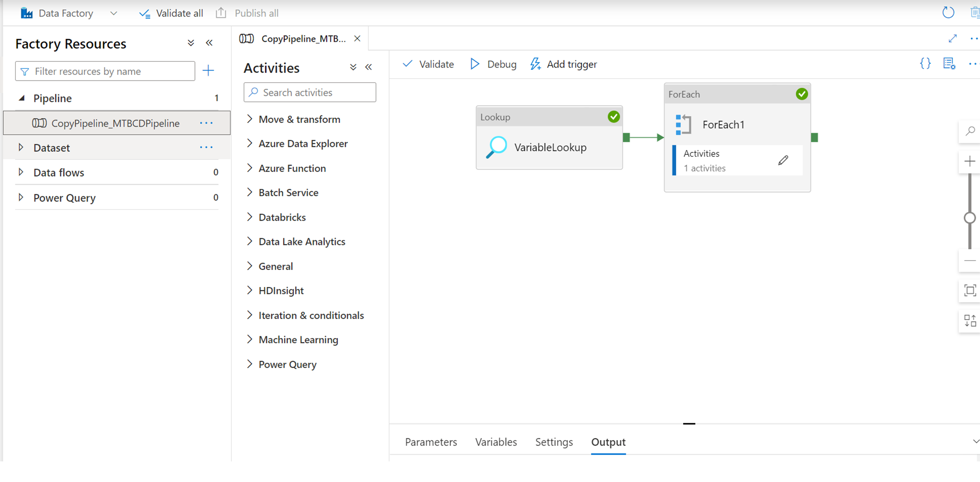Open the Settings tab
The height and width of the screenshot is (482, 980).
click(x=554, y=442)
